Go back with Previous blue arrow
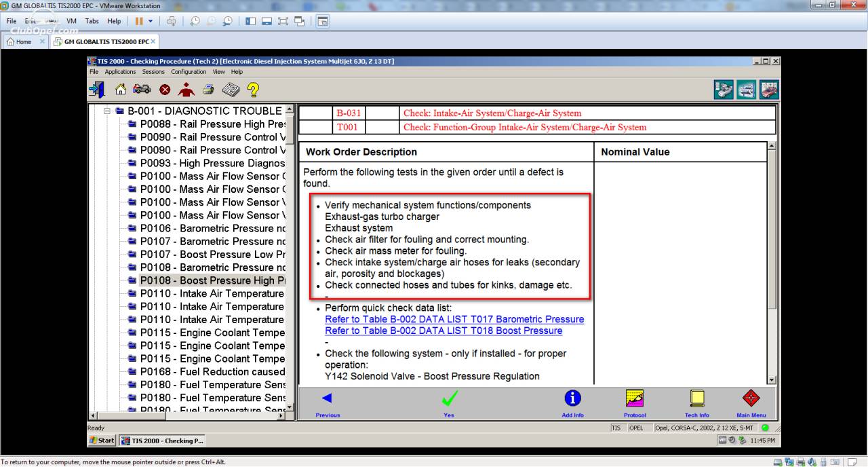The height and width of the screenshot is (467, 868). 328,403
